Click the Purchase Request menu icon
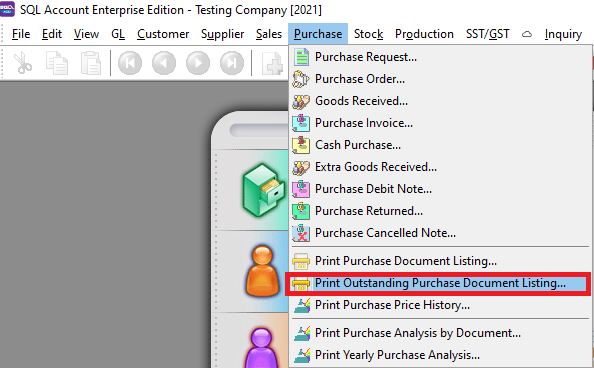The height and width of the screenshot is (368, 594). (x=302, y=57)
